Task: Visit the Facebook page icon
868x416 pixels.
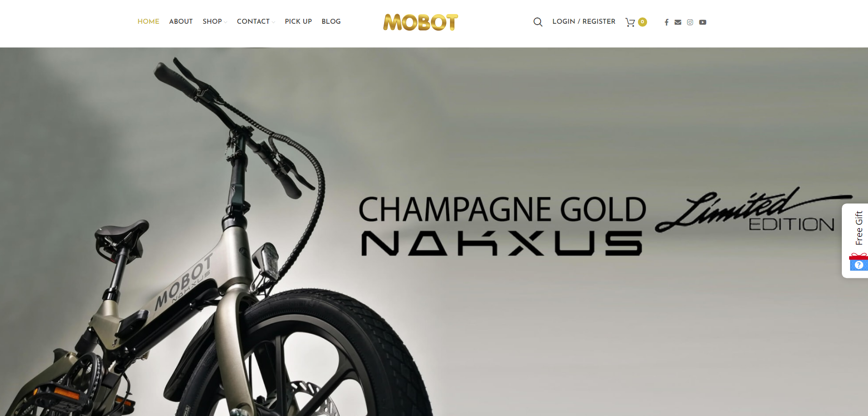Action: [x=666, y=22]
